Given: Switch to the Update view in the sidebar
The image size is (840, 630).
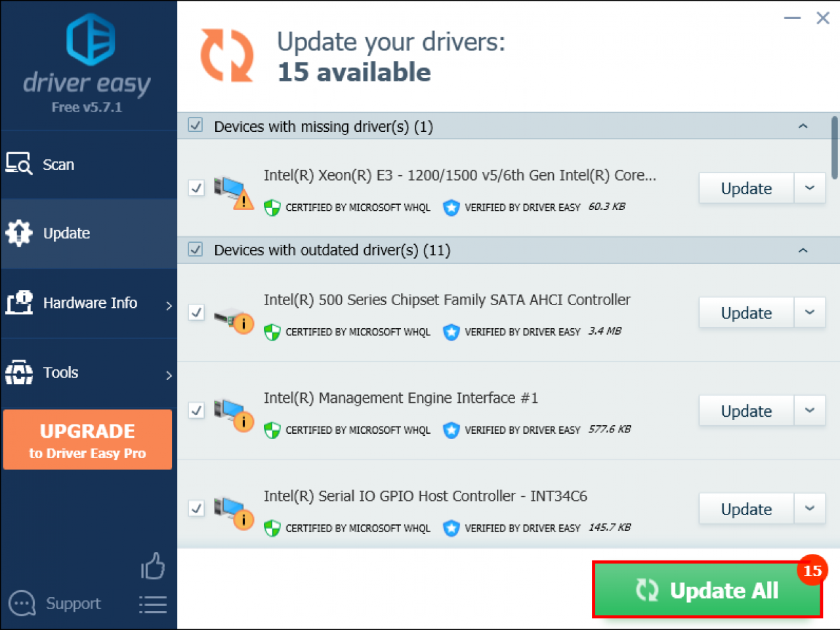Looking at the screenshot, I should point(66,233).
